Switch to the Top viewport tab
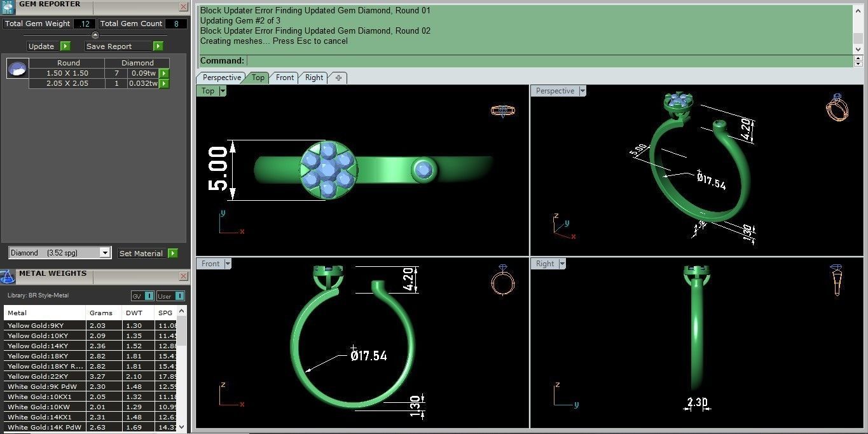 258,78
